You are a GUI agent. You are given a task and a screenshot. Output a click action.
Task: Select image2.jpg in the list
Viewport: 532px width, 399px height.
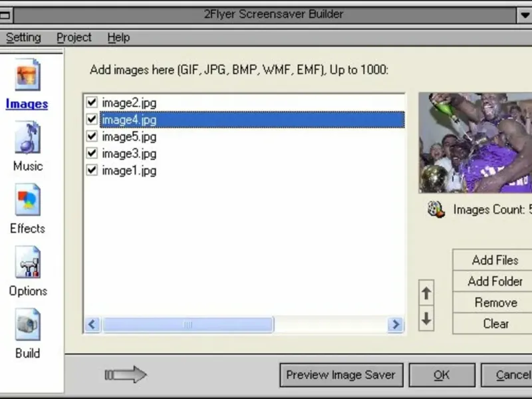click(129, 102)
